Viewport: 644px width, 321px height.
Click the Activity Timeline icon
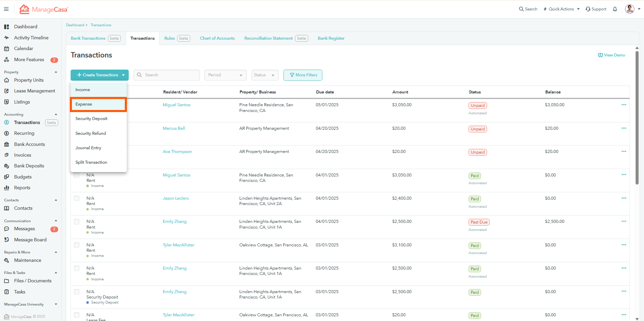pos(6,38)
